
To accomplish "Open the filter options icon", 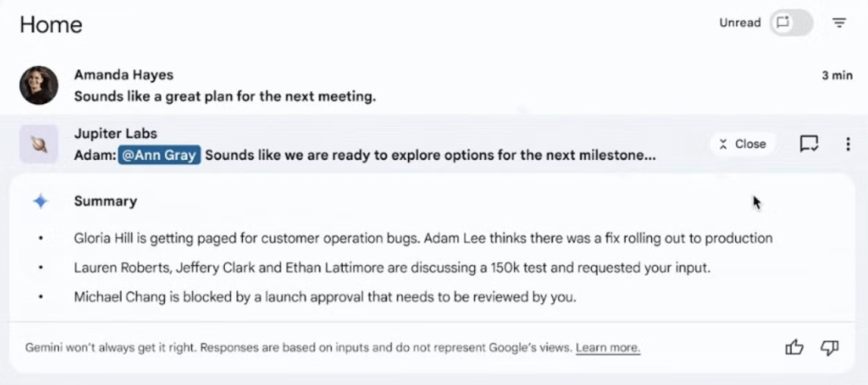I will click(839, 23).
